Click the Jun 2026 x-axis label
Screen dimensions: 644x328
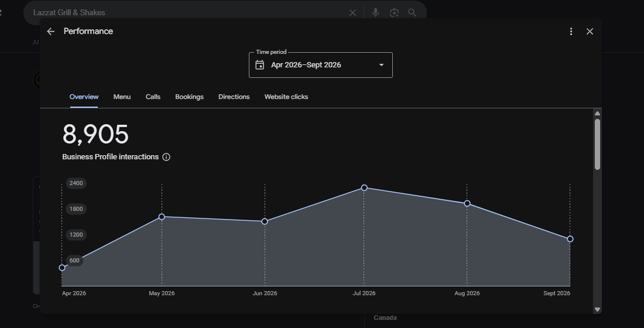pos(265,293)
